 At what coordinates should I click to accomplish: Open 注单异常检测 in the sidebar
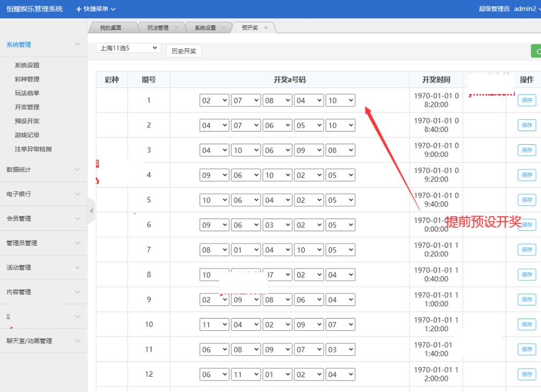[x=33, y=149]
